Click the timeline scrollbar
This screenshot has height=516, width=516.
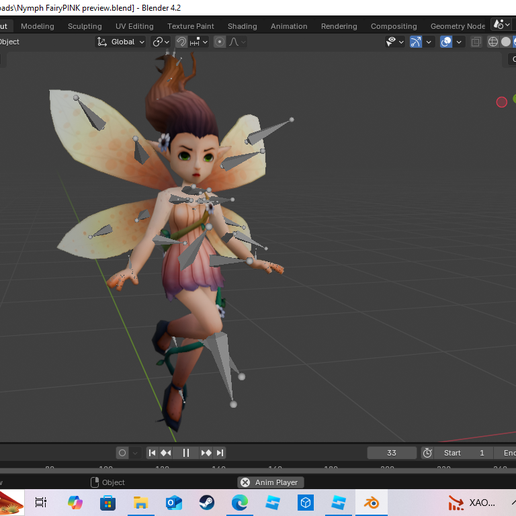(258, 471)
